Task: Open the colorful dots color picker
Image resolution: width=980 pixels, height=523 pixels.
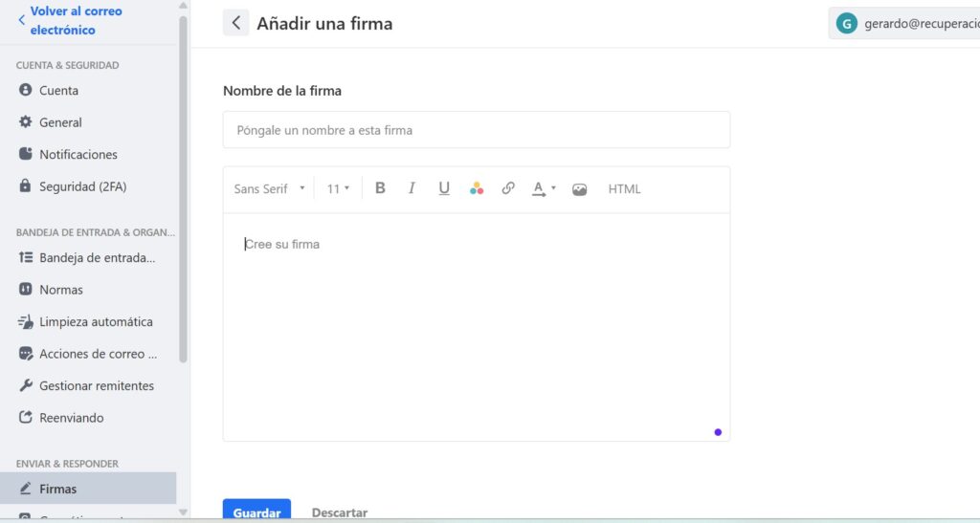Action: pyautogui.click(x=477, y=188)
